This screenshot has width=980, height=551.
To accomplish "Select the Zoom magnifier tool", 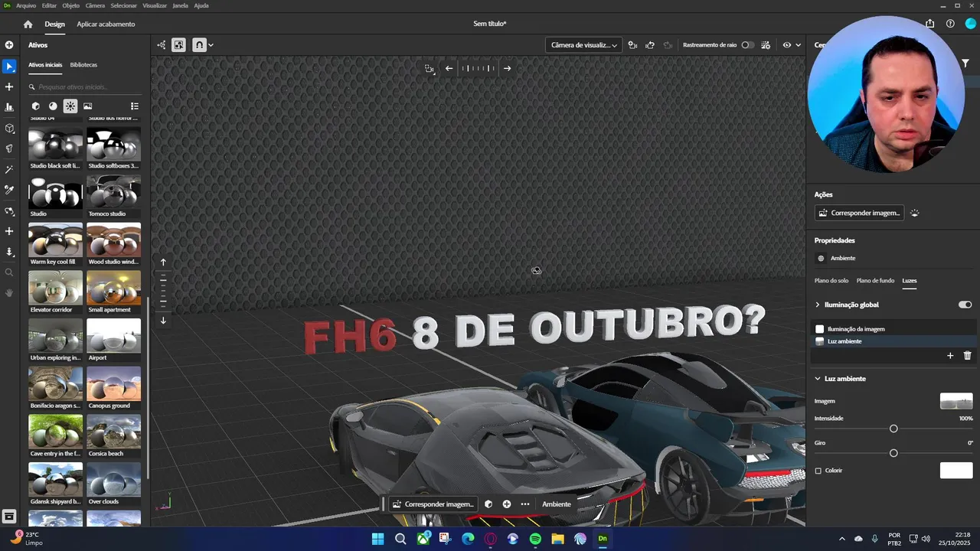I will tap(9, 272).
